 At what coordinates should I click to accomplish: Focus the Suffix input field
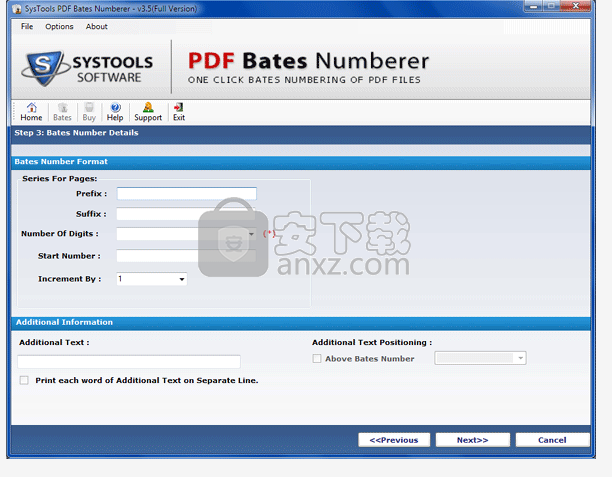187,214
